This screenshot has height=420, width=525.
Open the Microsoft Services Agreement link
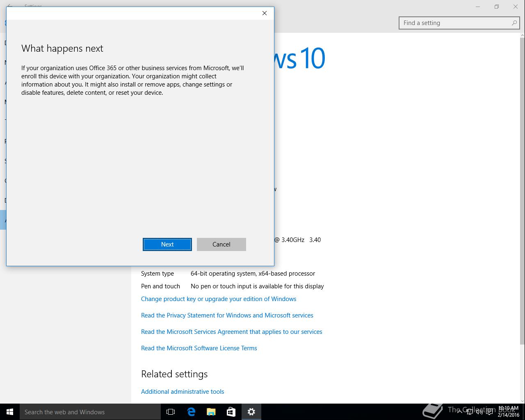(x=232, y=332)
